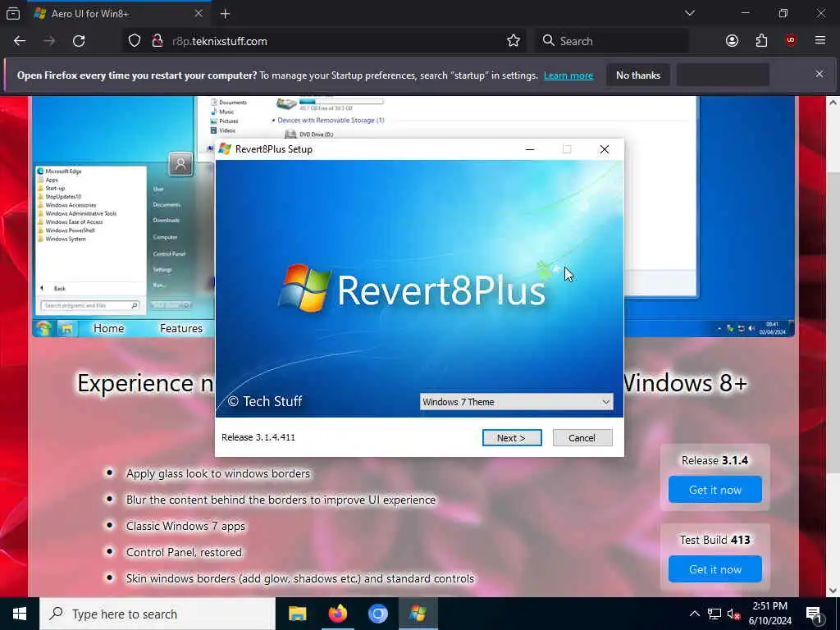Dismiss the startup notification bar
Image resolution: width=840 pixels, height=630 pixels.
point(819,74)
